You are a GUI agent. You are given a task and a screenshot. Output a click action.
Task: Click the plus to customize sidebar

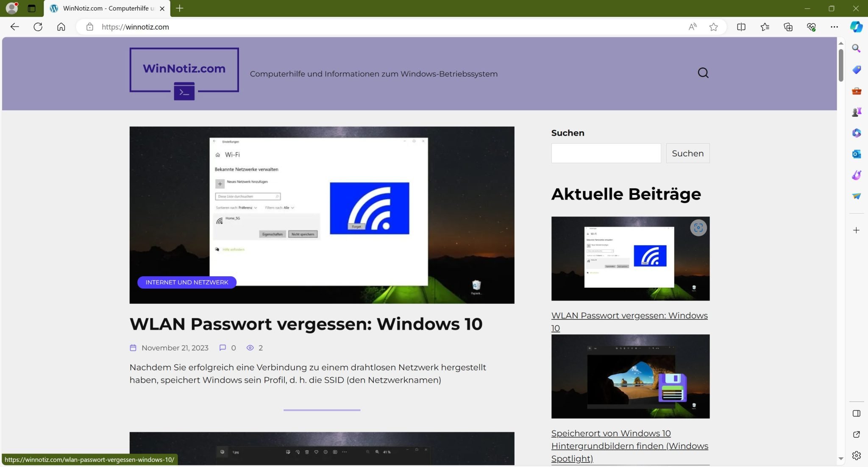coord(856,230)
